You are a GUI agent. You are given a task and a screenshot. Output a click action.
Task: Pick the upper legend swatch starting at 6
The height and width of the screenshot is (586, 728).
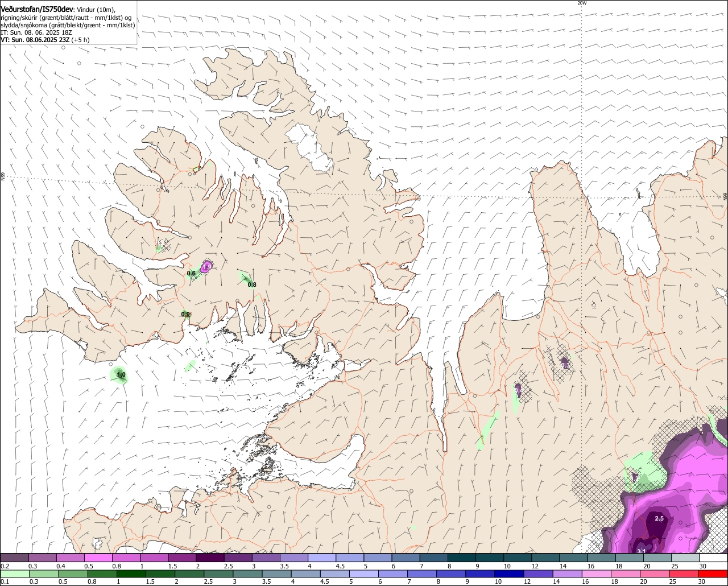pos(406,558)
